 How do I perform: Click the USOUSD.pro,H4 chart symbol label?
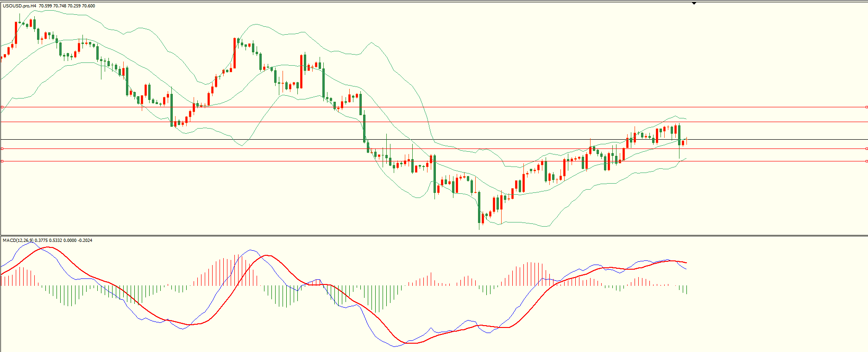pos(19,6)
